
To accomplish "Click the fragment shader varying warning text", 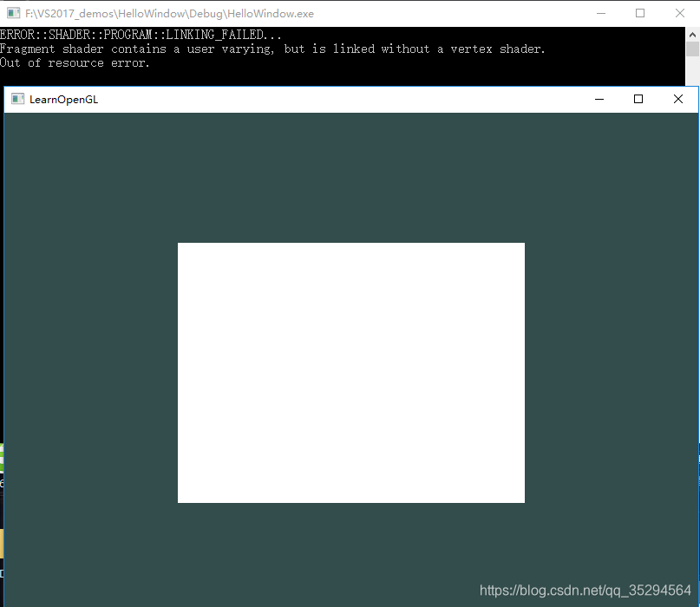I will click(273, 49).
